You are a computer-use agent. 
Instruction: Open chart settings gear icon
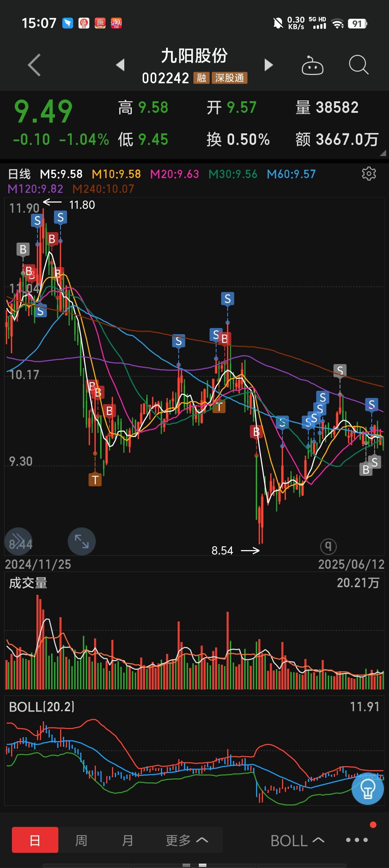369,174
